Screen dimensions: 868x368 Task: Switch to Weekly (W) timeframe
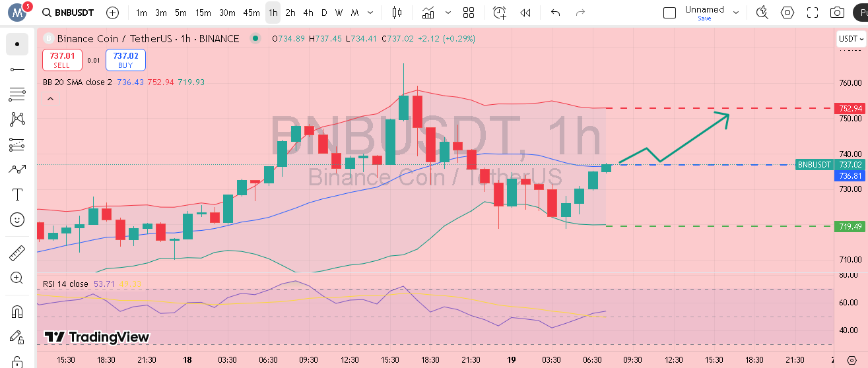[x=339, y=13]
